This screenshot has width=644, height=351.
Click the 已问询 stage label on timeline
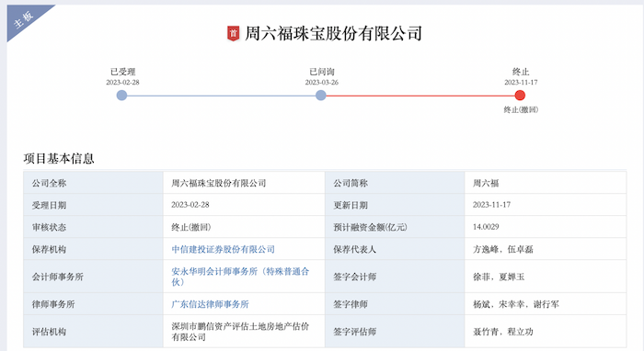pyautogui.click(x=322, y=72)
